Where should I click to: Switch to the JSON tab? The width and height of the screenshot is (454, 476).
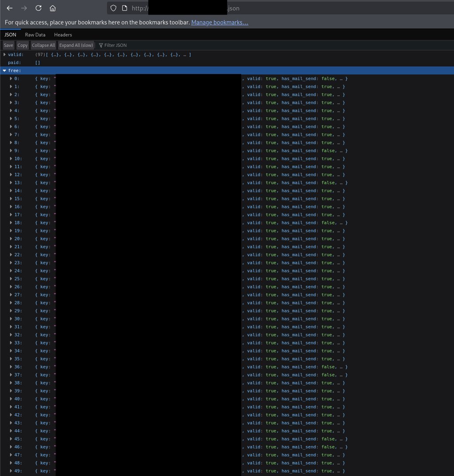pyautogui.click(x=10, y=35)
